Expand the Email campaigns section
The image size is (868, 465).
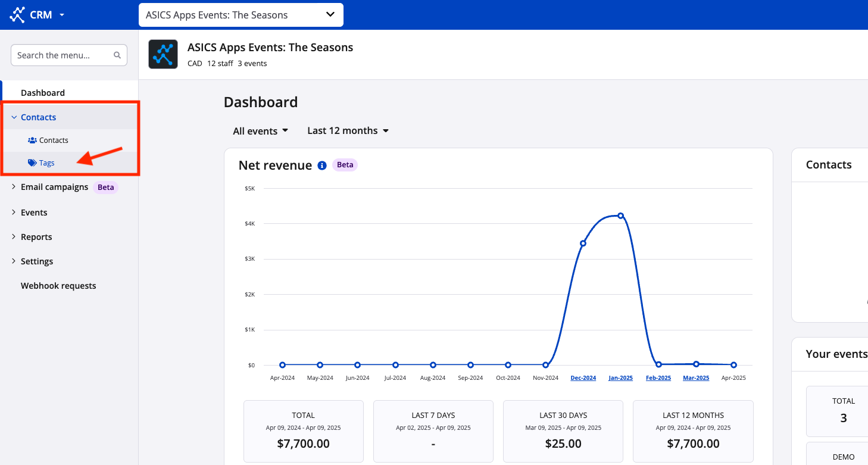[14, 187]
